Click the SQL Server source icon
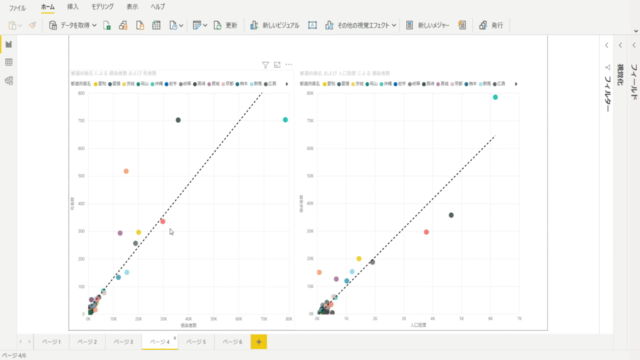 [x=140, y=25]
